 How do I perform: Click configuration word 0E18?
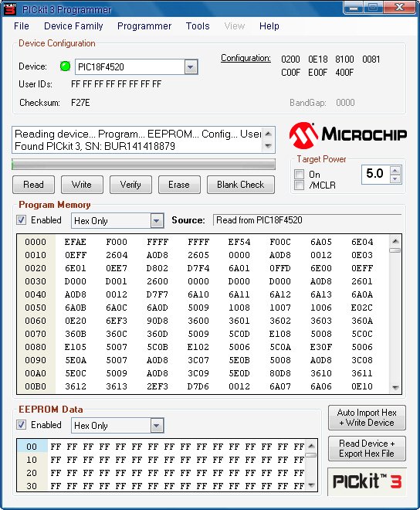[x=318, y=59]
